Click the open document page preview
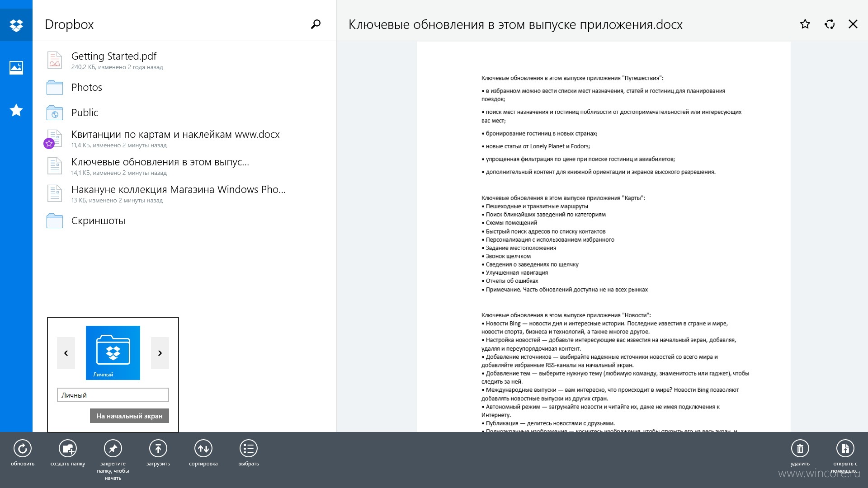 (604, 237)
